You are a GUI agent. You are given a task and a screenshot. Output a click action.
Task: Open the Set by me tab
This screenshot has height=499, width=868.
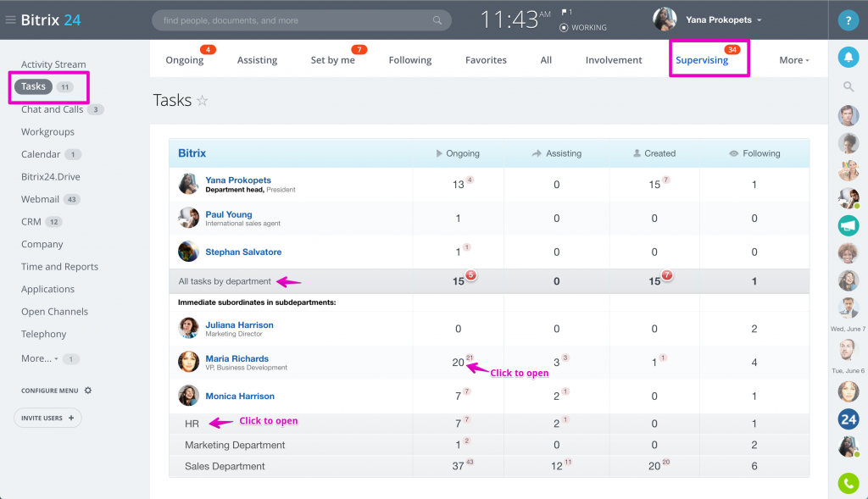332,60
